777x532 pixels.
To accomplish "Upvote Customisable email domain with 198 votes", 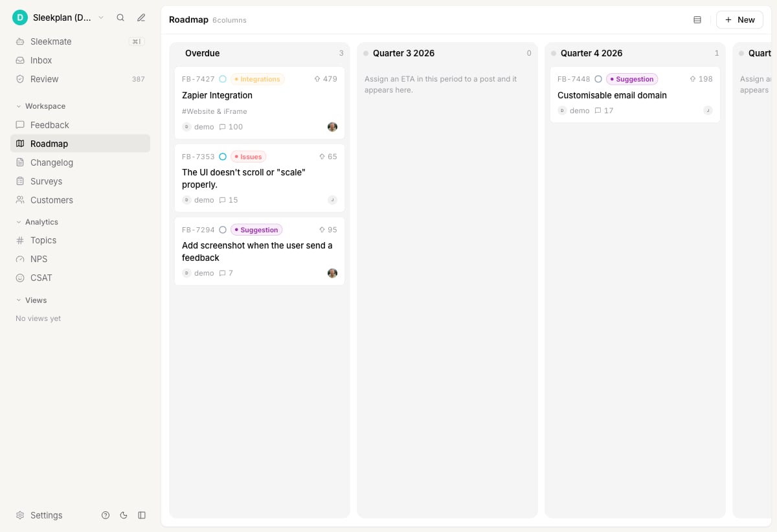I will [x=701, y=79].
